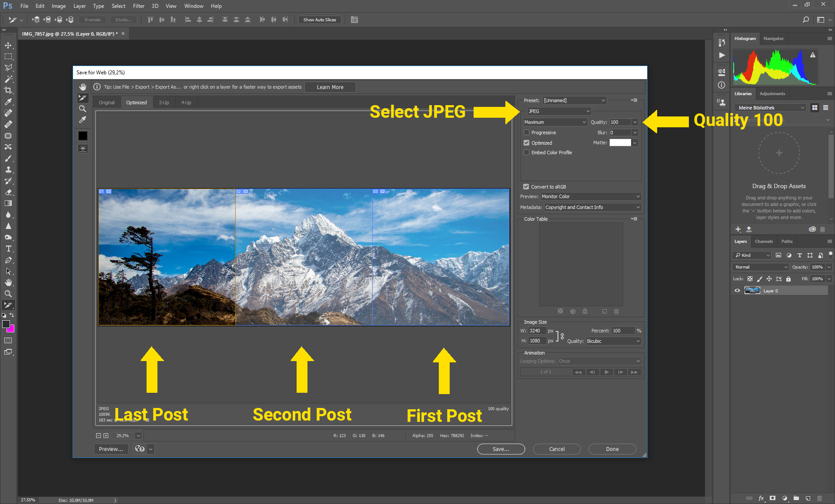
Task: Pick the Zoom tool in Save for Web
Action: point(83,109)
